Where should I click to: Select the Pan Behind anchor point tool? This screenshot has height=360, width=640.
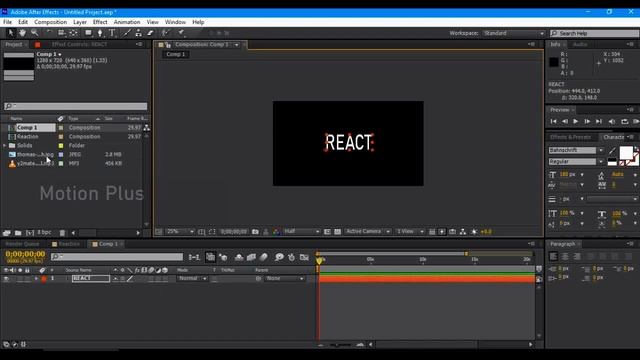(73, 33)
